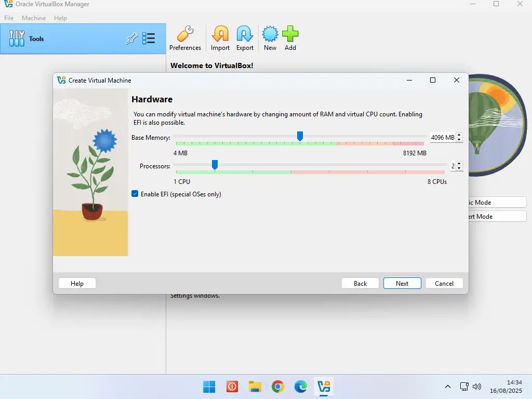Click the Base Memory slider handle
This screenshot has width=532, height=399.
coord(300,136)
